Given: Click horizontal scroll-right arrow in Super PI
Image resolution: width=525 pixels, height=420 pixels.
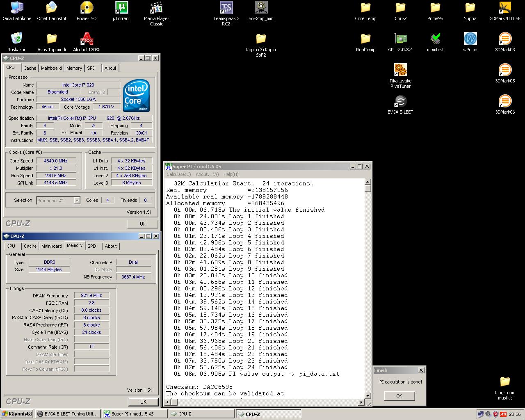Looking at the screenshot, I should (x=361, y=402).
